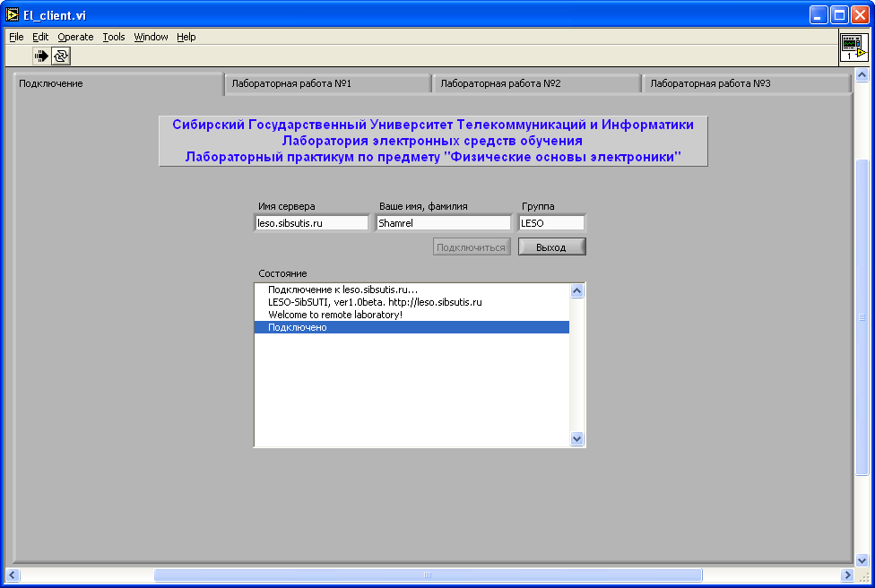Switch to Лабораторная работа №1 tab

point(327,84)
